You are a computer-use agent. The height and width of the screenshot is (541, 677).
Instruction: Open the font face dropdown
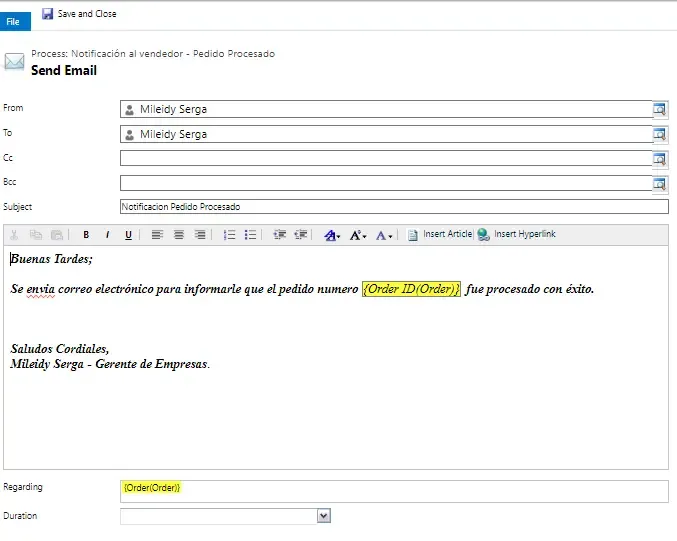(x=332, y=235)
